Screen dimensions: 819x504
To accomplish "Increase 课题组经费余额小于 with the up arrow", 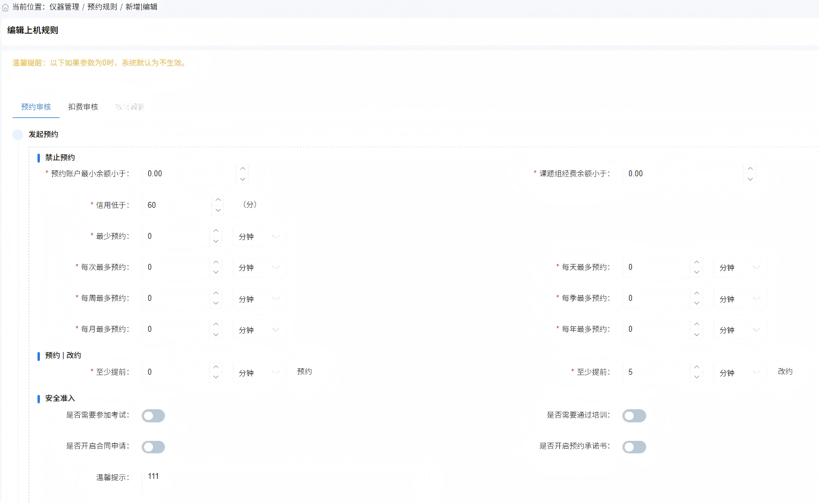I will click(x=750, y=169).
